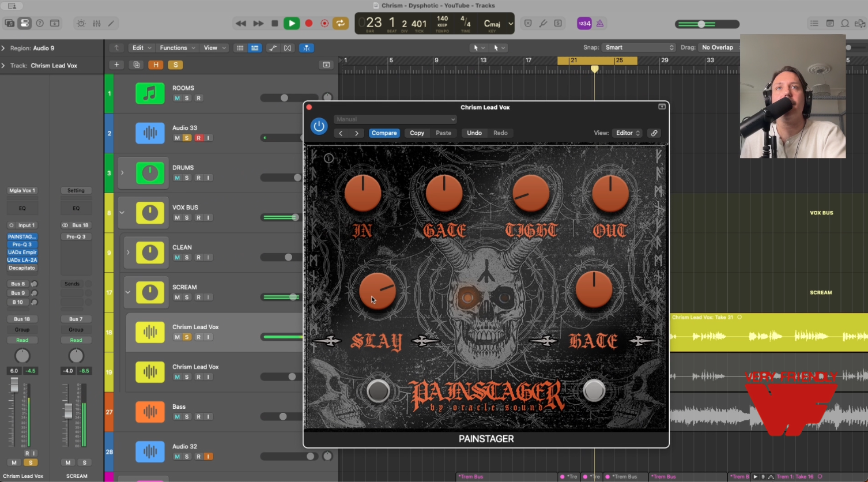The height and width of the screenshot is (482, 868).
Task: Disable record enable on Audio 33 track
Action: [x=198, y=138]
